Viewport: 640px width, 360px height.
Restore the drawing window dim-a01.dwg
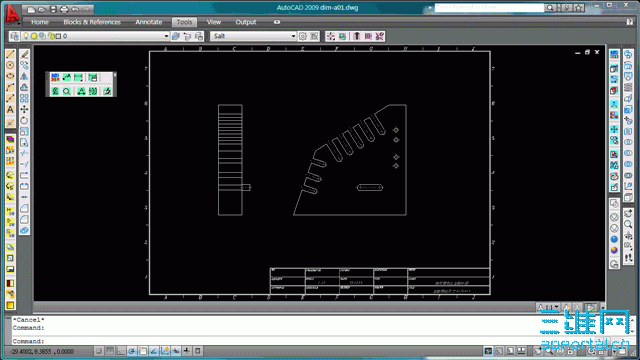pyautogui.click(x=587, y=52)
